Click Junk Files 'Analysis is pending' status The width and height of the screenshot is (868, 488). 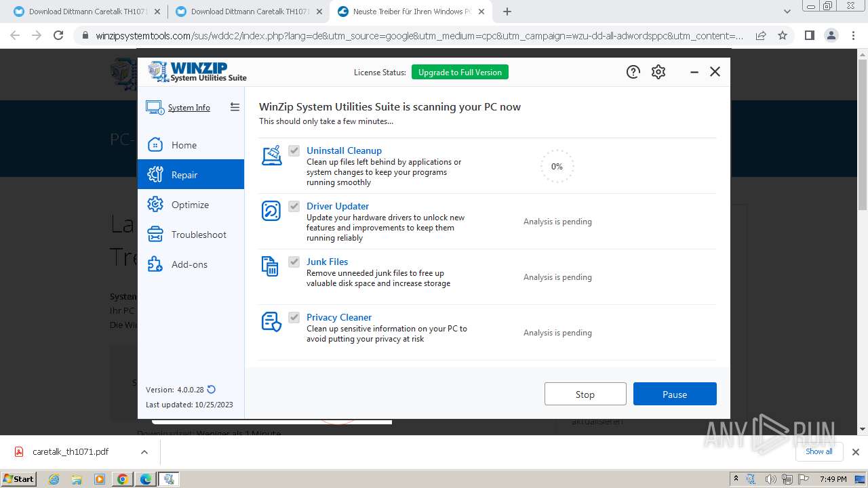[557, 277]
